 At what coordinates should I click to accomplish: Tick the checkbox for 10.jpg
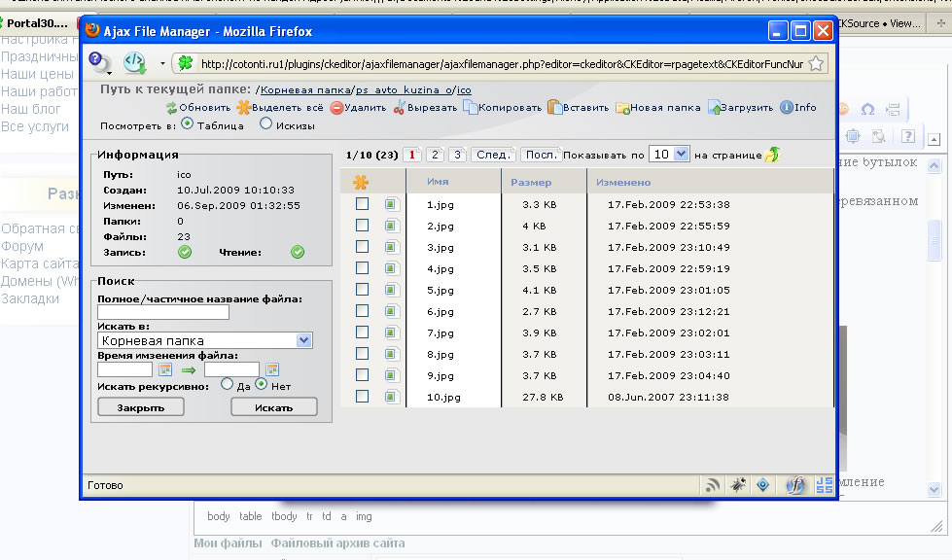(362, 397)
